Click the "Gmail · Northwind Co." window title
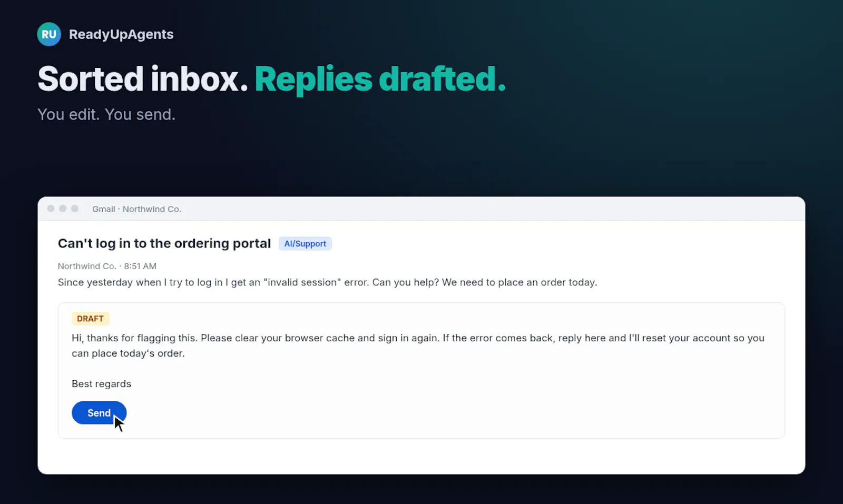Image resolution: width=843 pixels, height=504 pixels. click(137, 209)
